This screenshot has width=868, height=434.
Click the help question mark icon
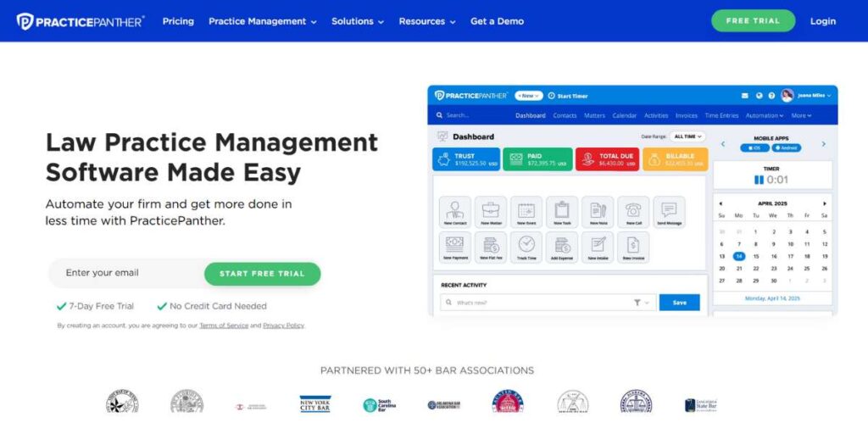771,96
